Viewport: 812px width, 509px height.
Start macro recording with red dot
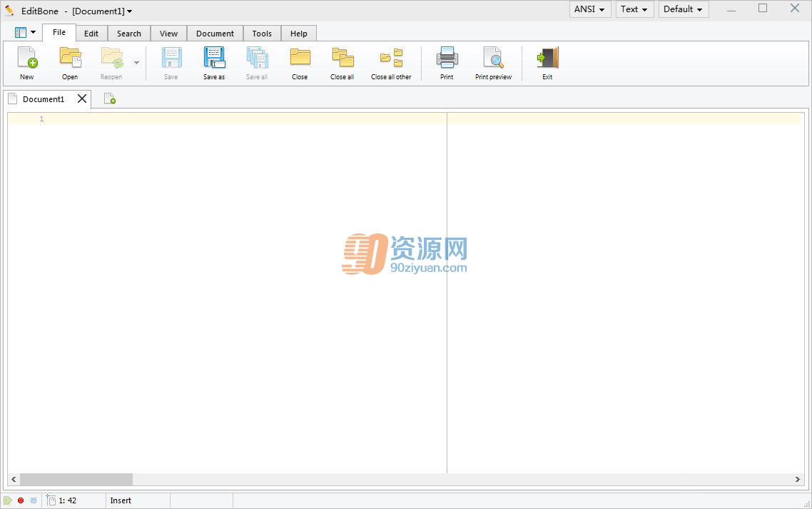click(21, 500)
